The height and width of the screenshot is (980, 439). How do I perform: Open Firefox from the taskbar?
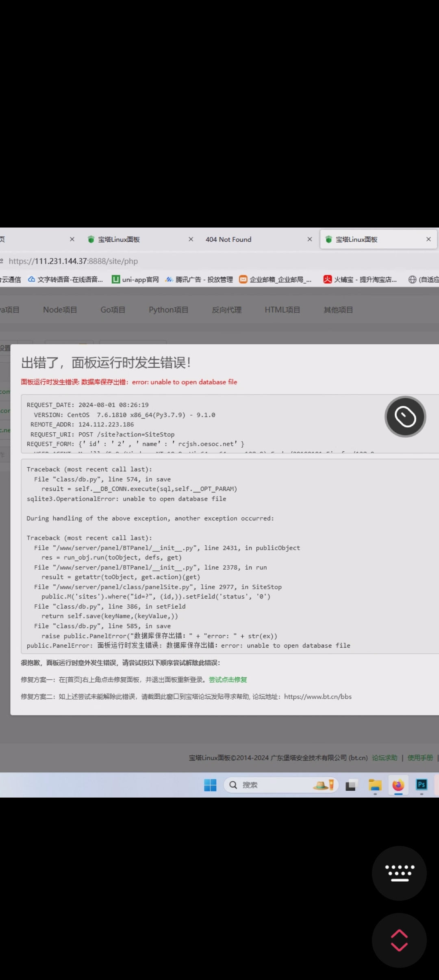(398, 785)
